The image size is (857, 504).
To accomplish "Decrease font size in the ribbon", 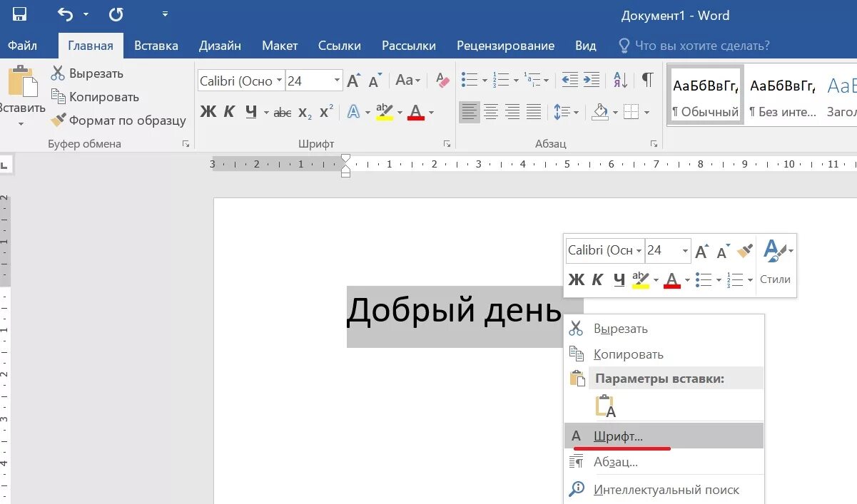I will pos(375,81).
